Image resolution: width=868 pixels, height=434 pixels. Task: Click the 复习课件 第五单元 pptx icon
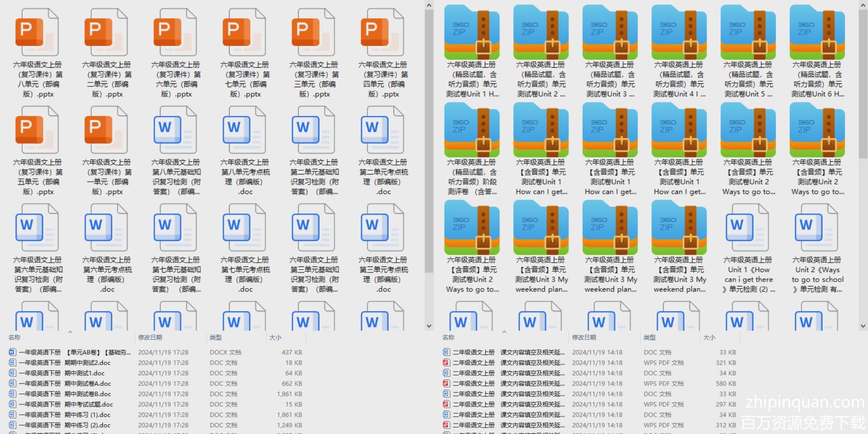point(37,131)
